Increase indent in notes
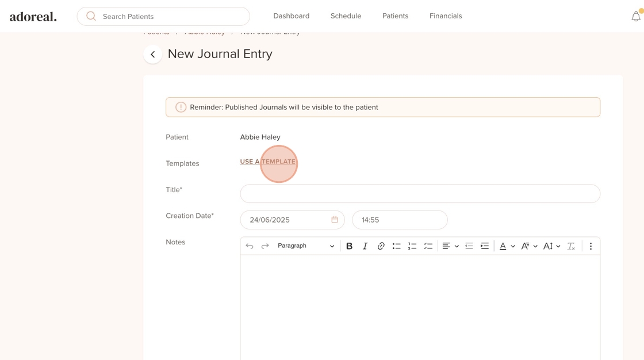The height and width of the screenshot is (360, 644). coord(485,246)
